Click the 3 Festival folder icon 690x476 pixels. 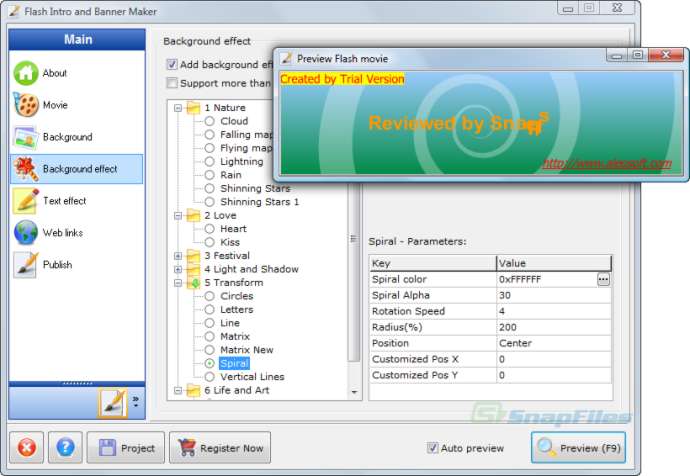coord(193,256)
